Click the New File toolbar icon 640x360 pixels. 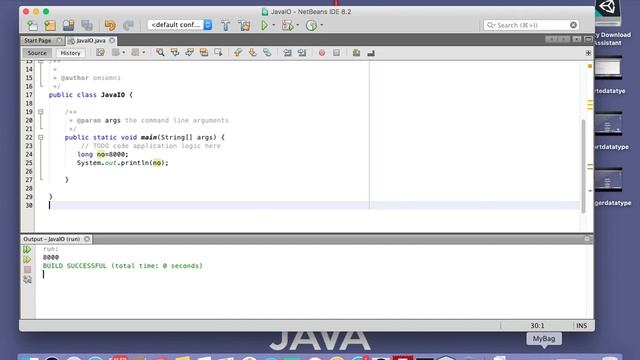(32, 25)
